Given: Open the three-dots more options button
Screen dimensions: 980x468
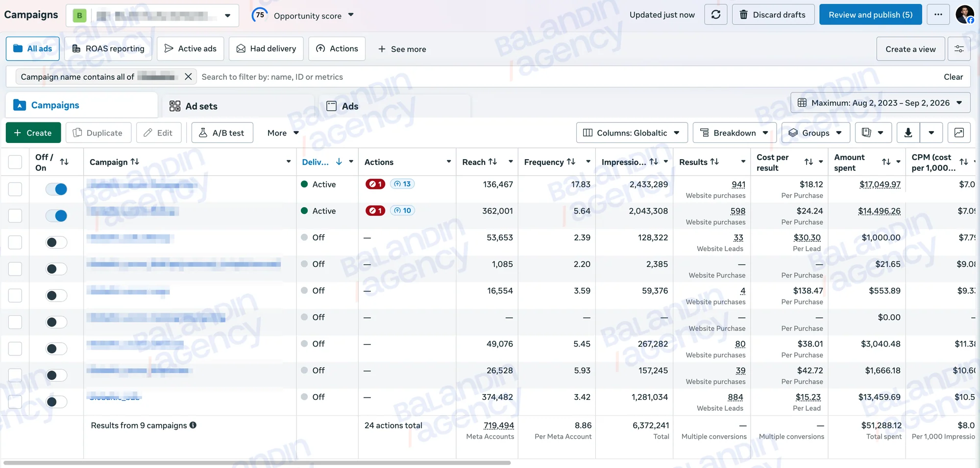Looking at the screenshot, I should click(938, 15).
